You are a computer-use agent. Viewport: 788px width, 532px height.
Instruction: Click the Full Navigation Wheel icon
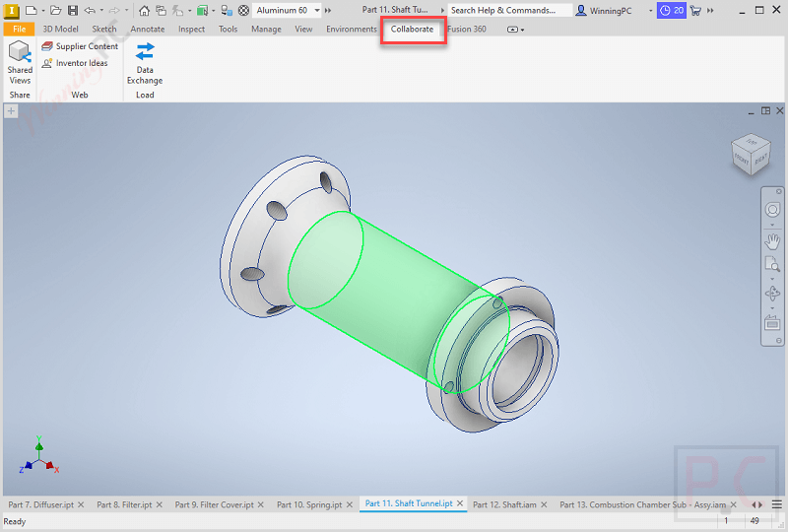point(772,210)
